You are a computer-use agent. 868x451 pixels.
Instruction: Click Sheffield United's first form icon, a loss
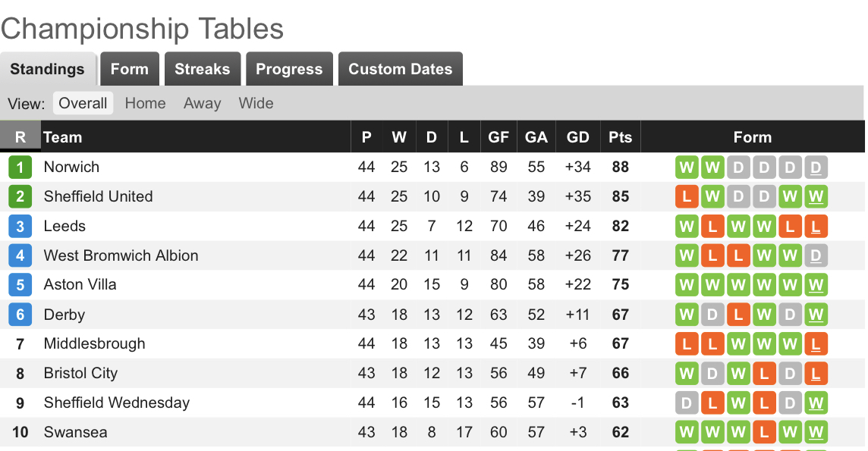point(687,196)
